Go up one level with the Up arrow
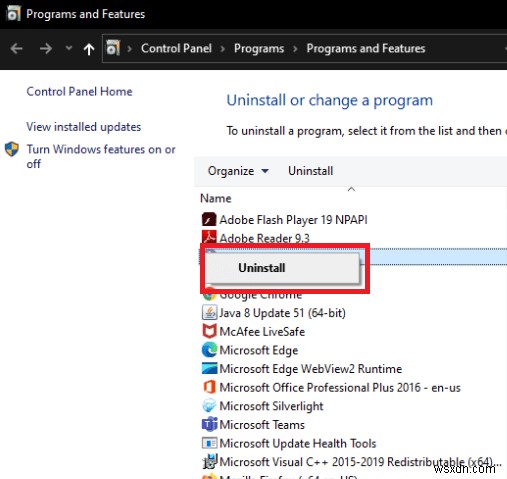The image size is (507, 479). pyautogui.click(x=89, y=49)
